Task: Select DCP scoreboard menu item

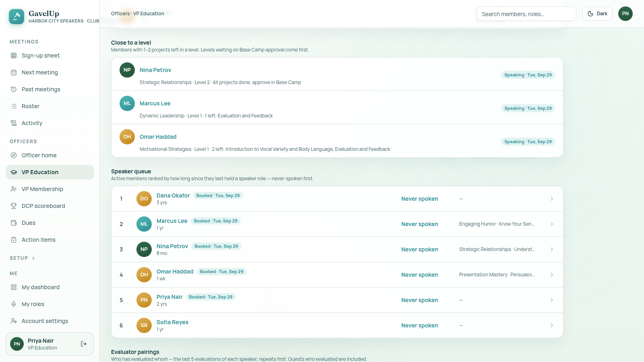Action: tap(50, 206)
